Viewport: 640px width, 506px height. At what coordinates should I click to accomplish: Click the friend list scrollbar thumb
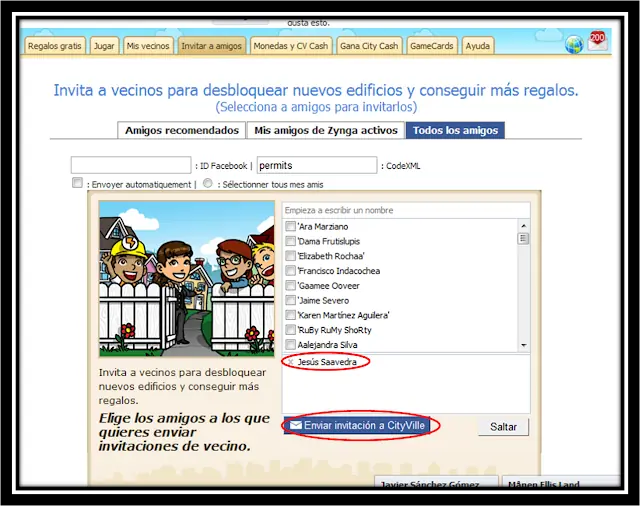(x=524, y=238)
